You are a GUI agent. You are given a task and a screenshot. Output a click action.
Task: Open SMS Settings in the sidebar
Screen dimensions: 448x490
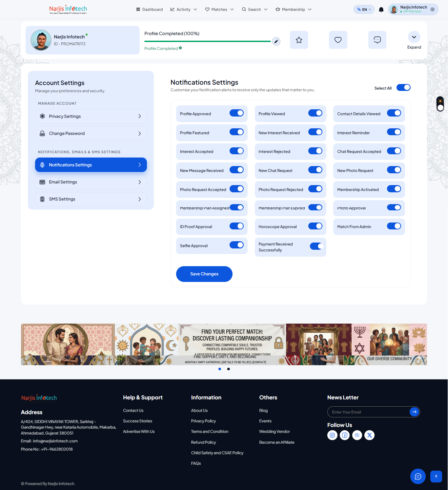91,199
